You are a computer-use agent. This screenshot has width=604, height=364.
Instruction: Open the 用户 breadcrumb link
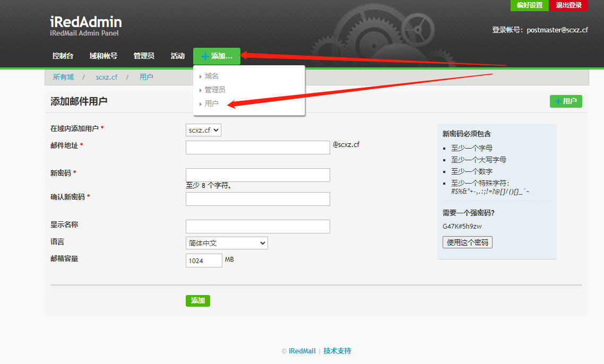click(x=146, y=77)
